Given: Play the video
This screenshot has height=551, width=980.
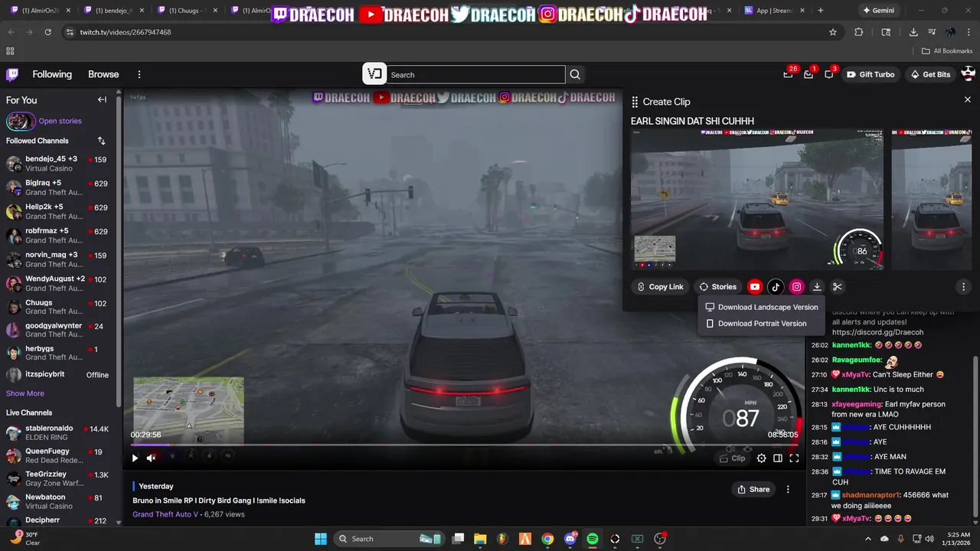Looking at the screenshot, I should click(x=135, y=458).
